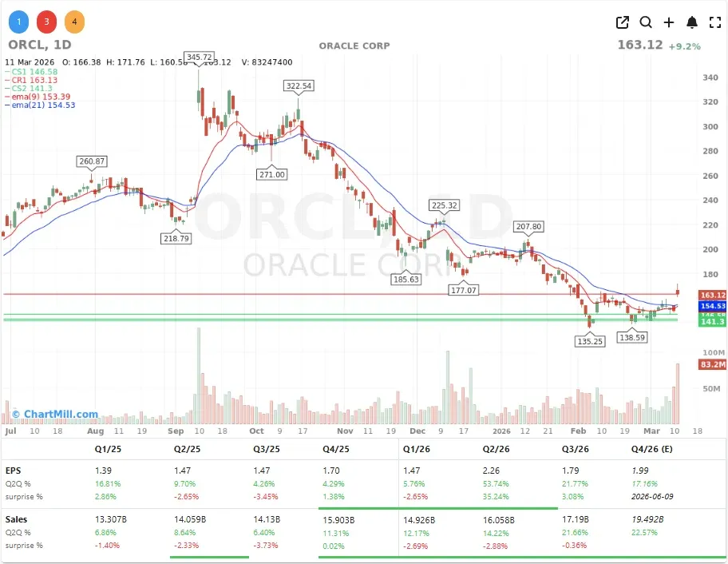Open the notification bell icon
Image resolution: width=728 pixels, height=564 pixels.
[692, 22]
